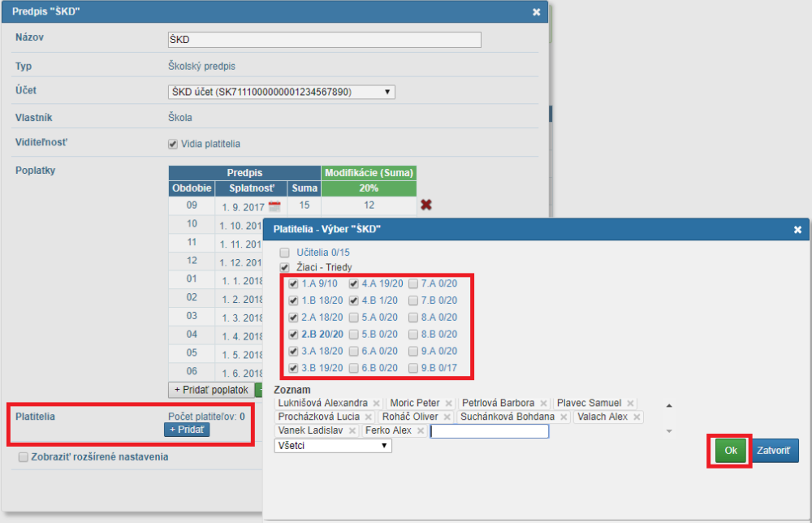
Task: Uncheck class 4.B 1/20
Action: (354, 300)
